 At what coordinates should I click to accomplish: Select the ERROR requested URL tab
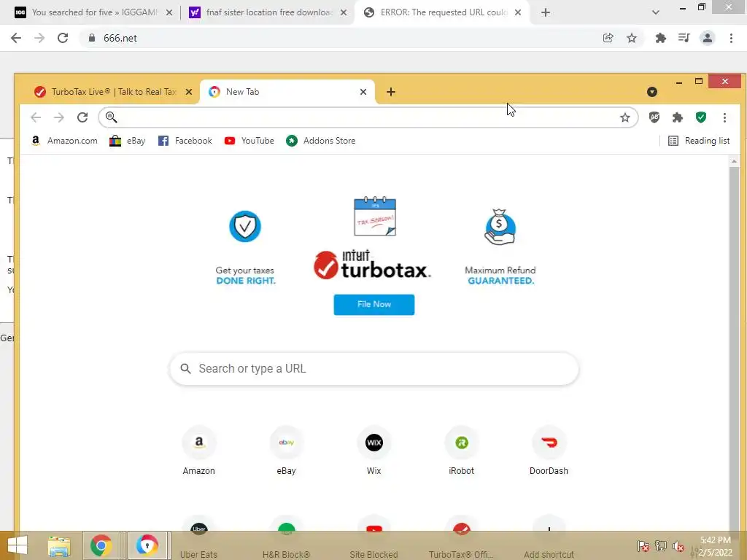point(443,12)
